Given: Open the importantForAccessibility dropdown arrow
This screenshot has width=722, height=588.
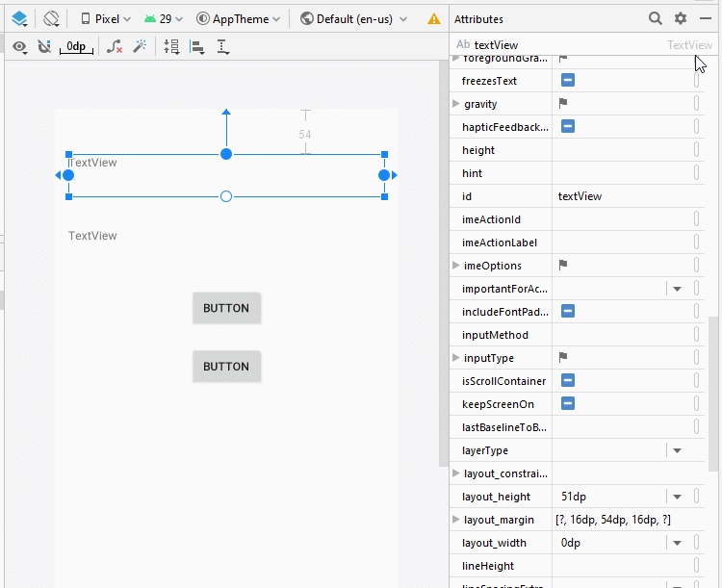Looking at the screenshot, I should click(677, 289).
